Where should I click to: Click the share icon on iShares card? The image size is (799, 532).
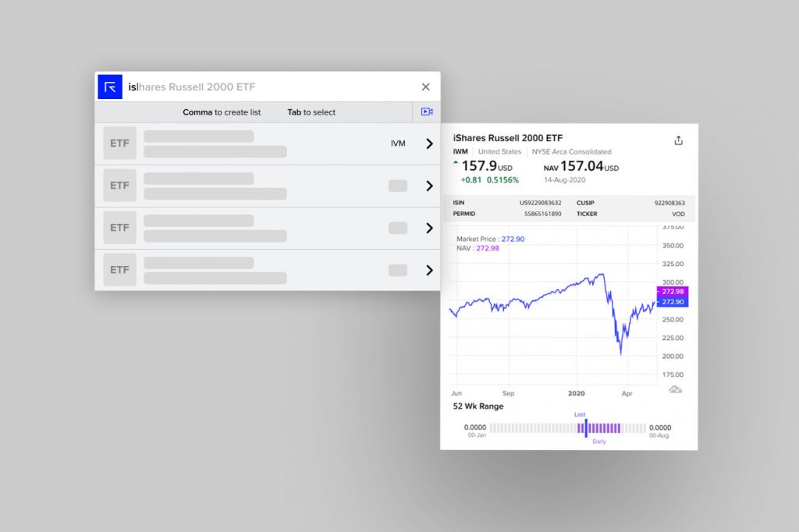[x=678, y=140]
